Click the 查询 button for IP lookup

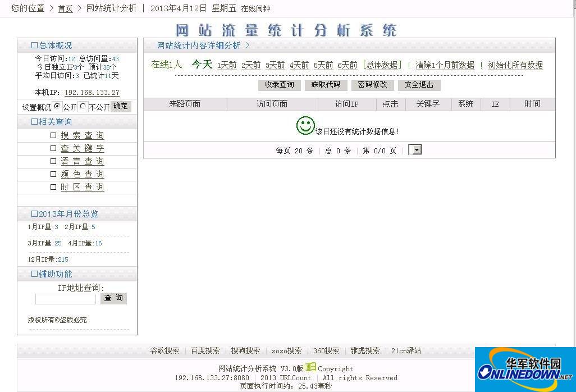point(113,298)
